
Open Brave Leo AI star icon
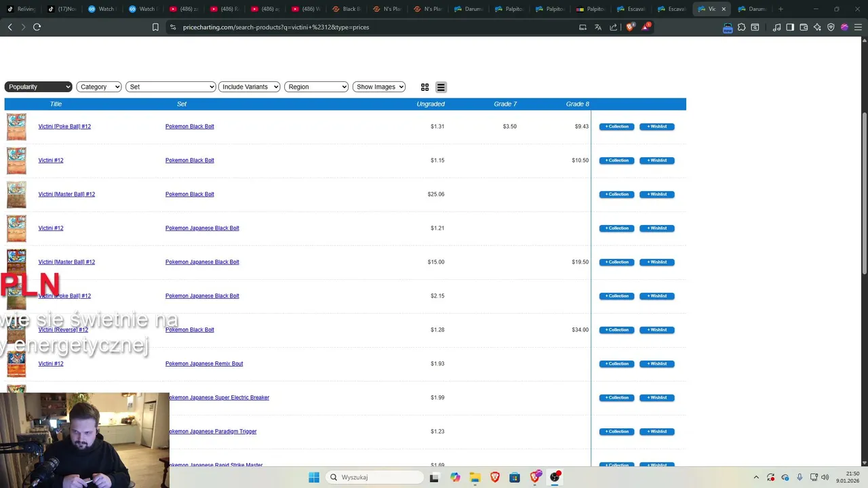[817, 27]
